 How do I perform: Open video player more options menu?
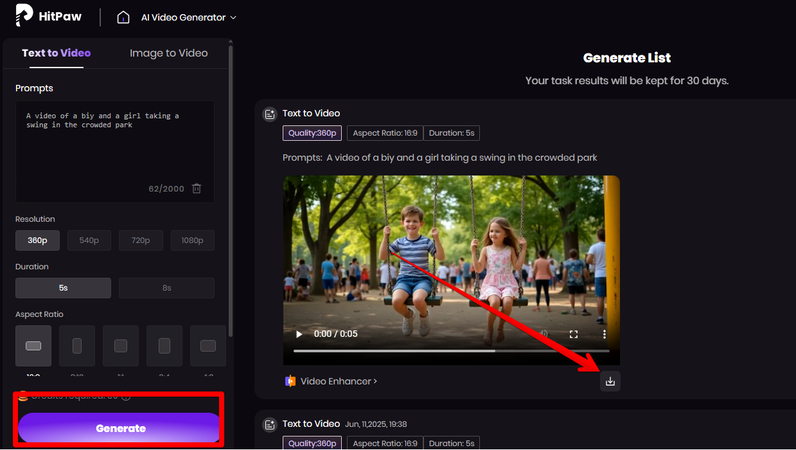[604, 334]
